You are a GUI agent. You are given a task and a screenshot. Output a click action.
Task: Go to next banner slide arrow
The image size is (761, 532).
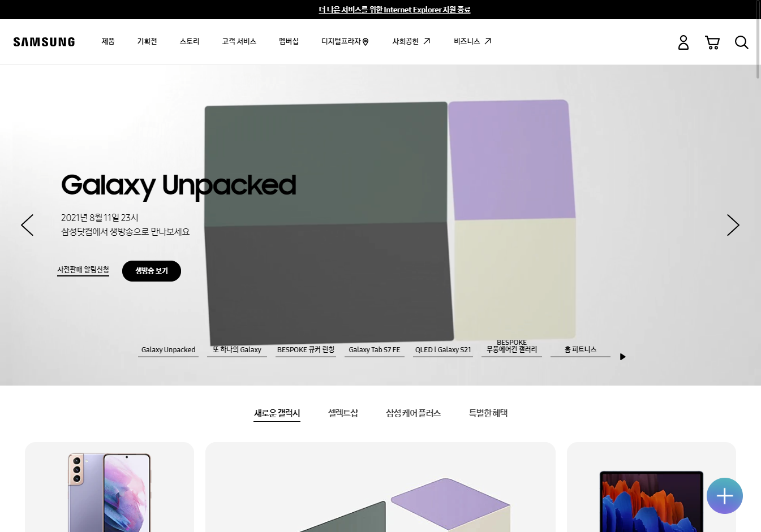coord(733,225)
